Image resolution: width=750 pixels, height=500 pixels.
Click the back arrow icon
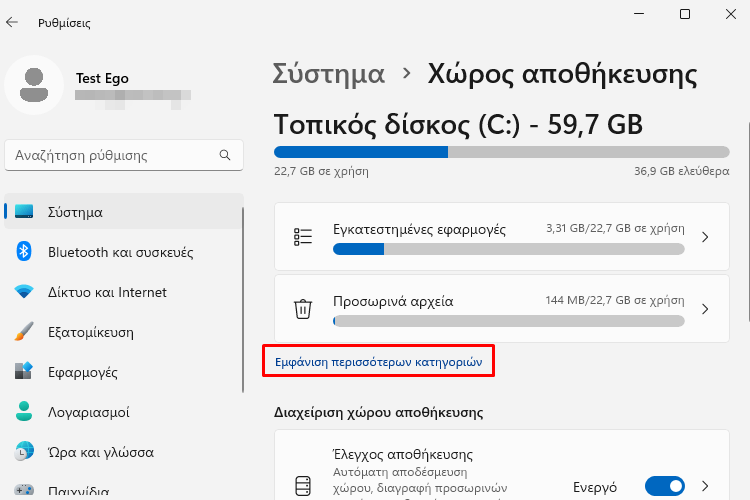pos(12,22)
